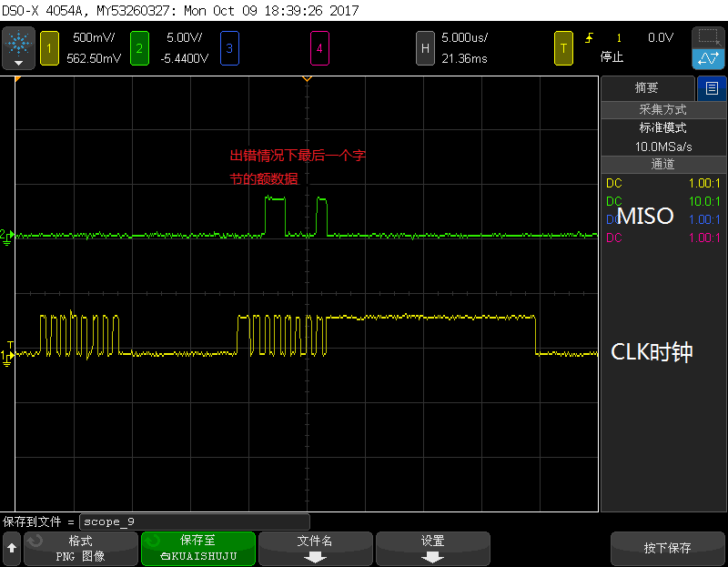Screen dimensions: 728x567
Task: Switch to the 摘要 summary tab
Action: (647, 88)
